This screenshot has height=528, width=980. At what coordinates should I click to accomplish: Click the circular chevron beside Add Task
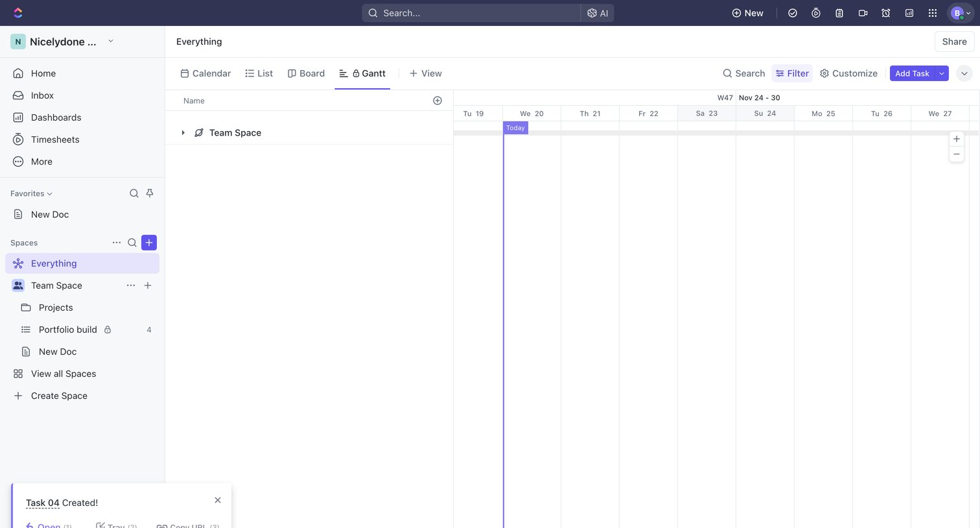[964, 73]
